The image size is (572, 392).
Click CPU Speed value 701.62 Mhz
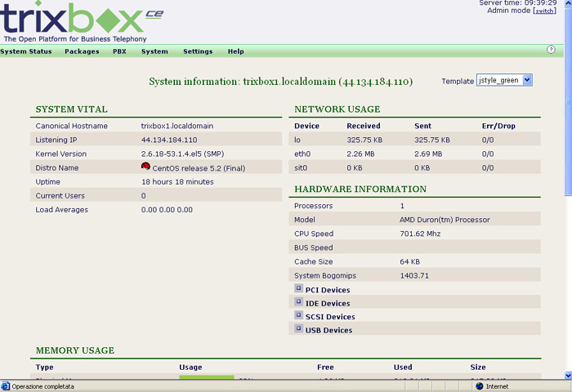420,234
